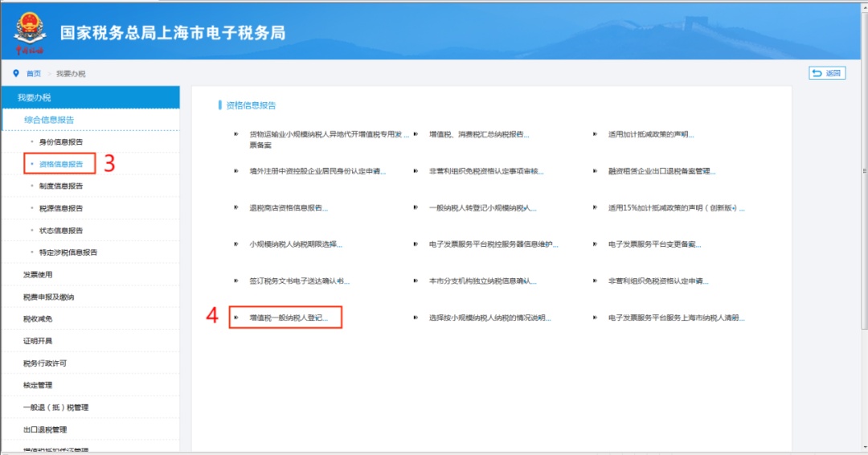Open 增值税一般纳税人登记 link
Viewport: 868px width, 455px height.
tap(289, 318)
